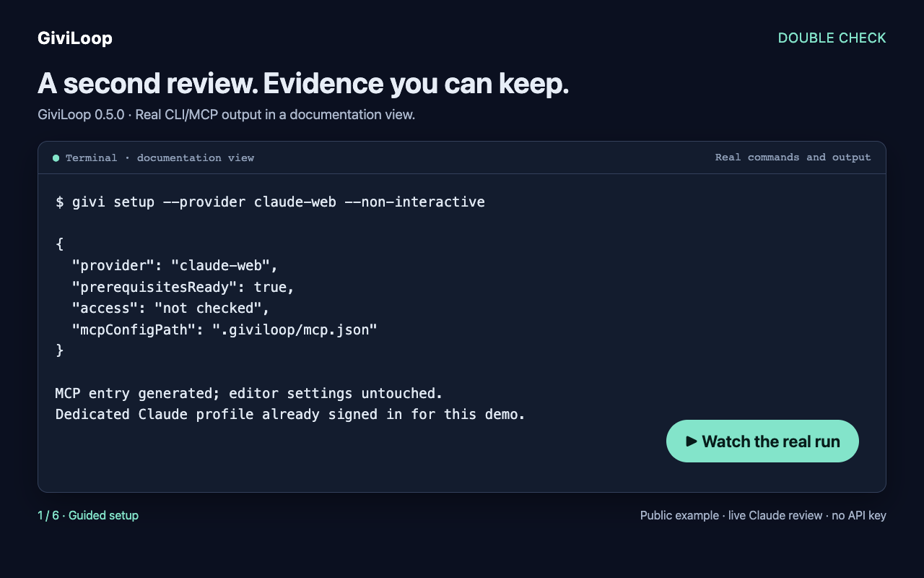Click the "Public example · live Claude review" footer text
This screenshot has width=924, height=578.
(763, 516)
